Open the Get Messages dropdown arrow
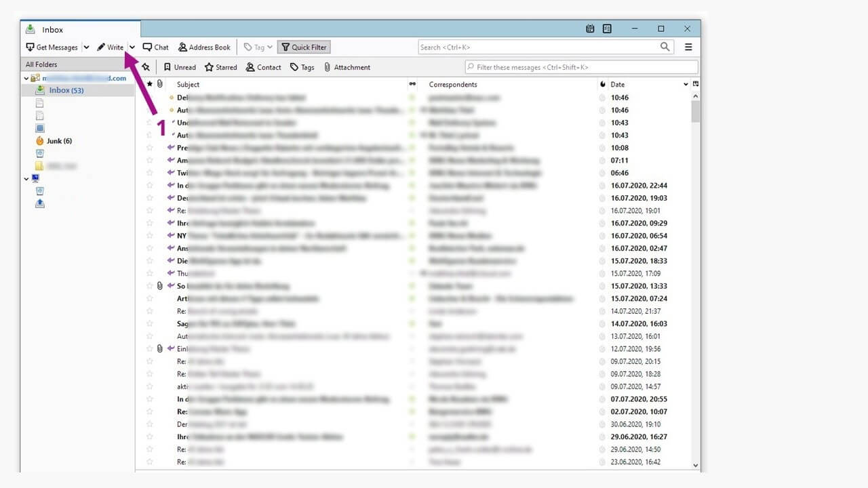Image resolution: width=868 pixels, height=488 pixels. 86,47
